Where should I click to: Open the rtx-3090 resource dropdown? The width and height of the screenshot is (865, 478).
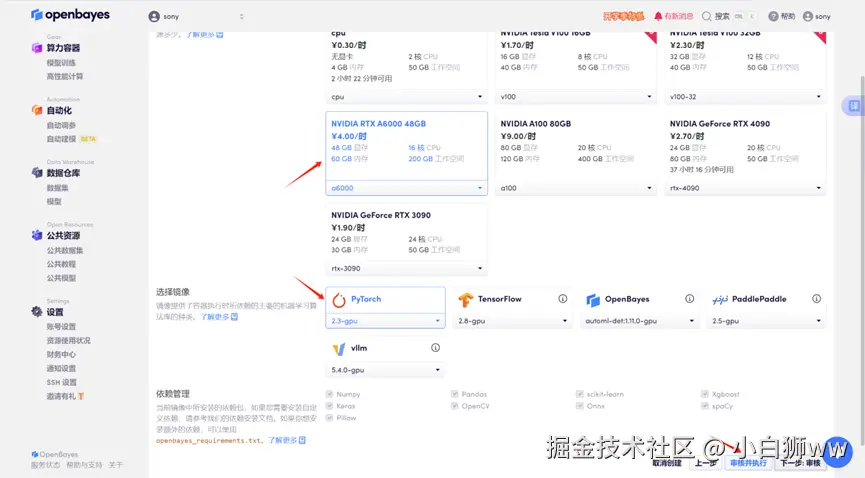(407, 268)
